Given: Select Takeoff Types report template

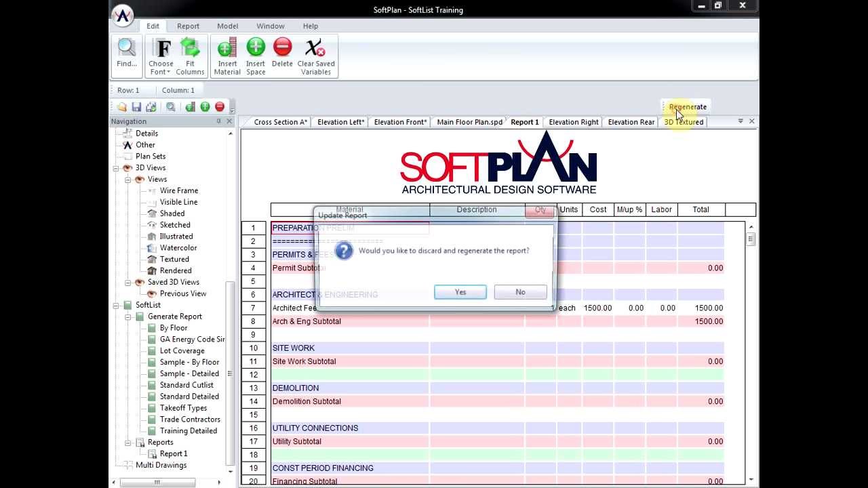Looking at the screenshot, I should point(183,408).
